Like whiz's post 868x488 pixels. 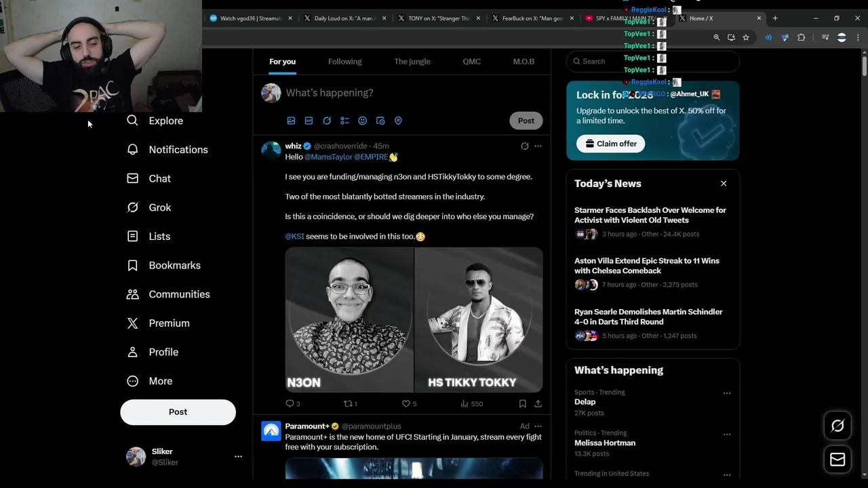[409, 403]
